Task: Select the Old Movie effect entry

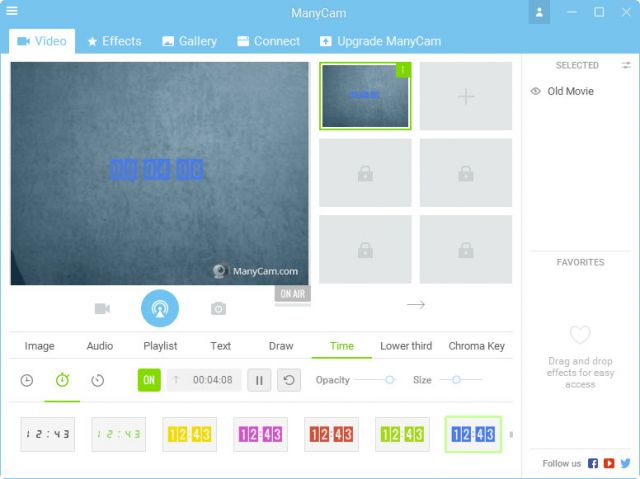Action: [x=570, y=91]
